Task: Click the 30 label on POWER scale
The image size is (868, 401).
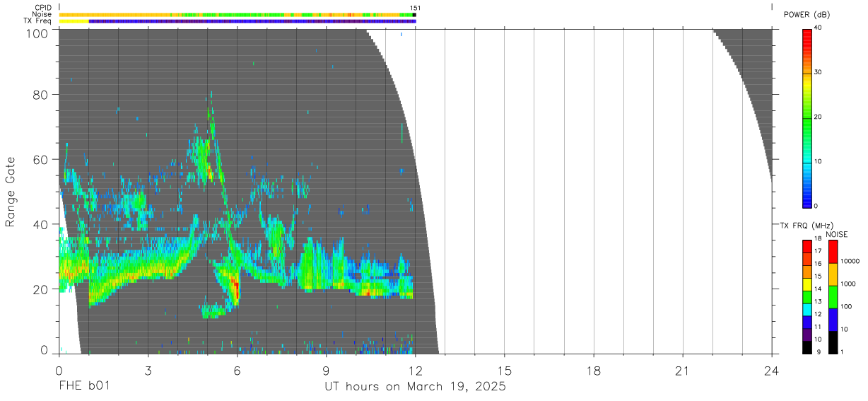Action: 817,72
